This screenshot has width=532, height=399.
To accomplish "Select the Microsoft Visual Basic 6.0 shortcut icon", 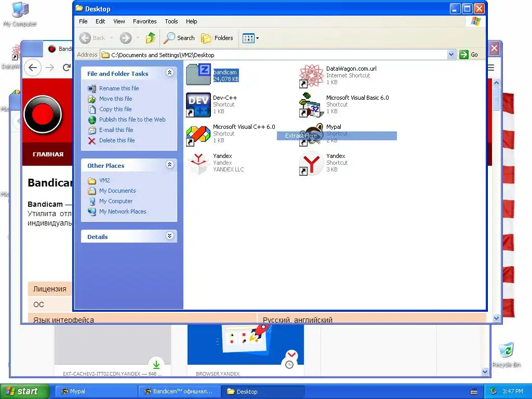I will tap(312, 104).
